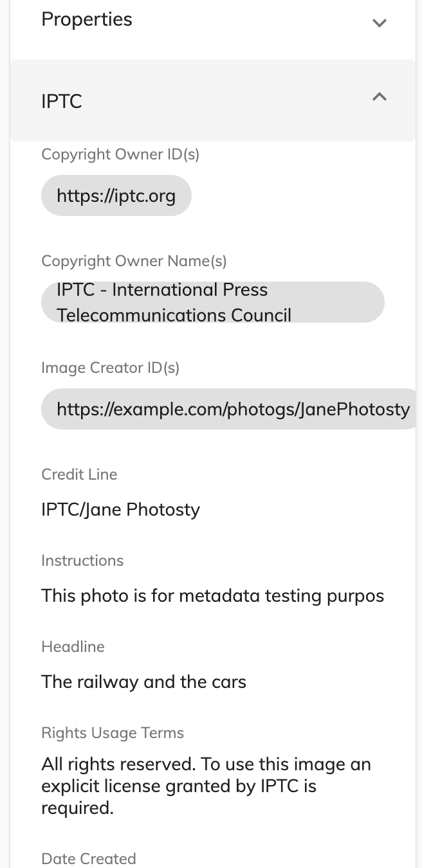422x868 pixels.
Task: Click the Rights Usage Terms label
Action: pos(112,732)
